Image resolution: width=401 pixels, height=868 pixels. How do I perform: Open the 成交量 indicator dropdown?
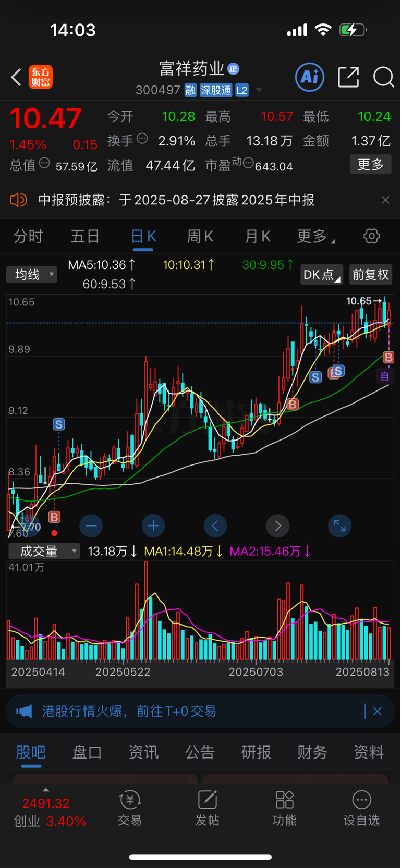click(x=44, y=551)
